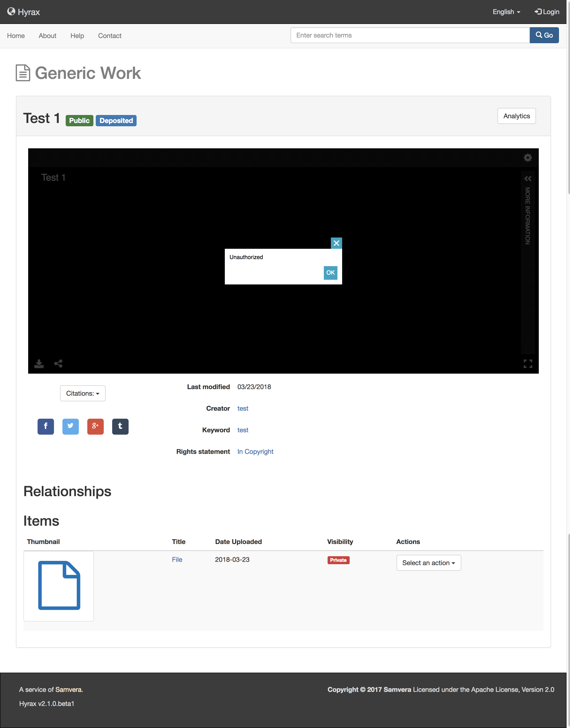Share on Twitter
This screenshot has width=570, height=728.
coord(70,427)
